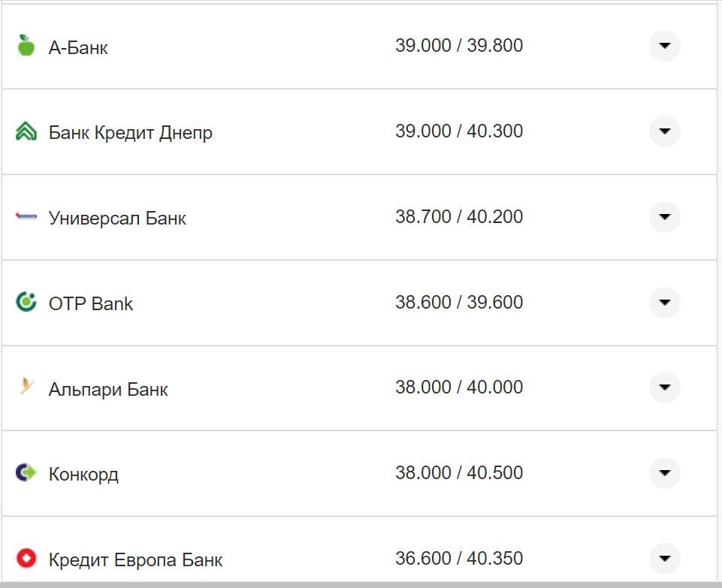Click Альпари Банк rate 38.000 / 40.000
The image size is (722, 588).
(x=459, y=387)
